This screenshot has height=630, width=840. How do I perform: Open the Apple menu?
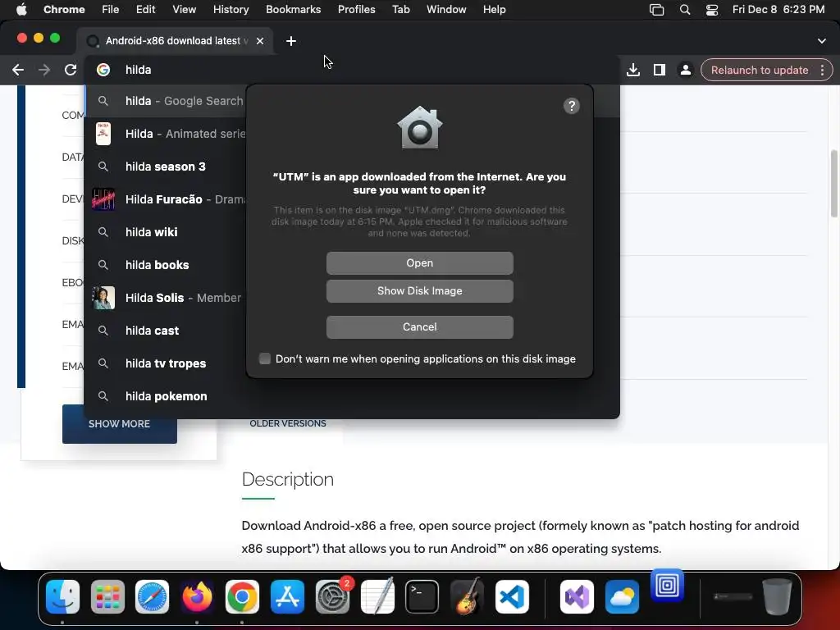pos(21,9)
